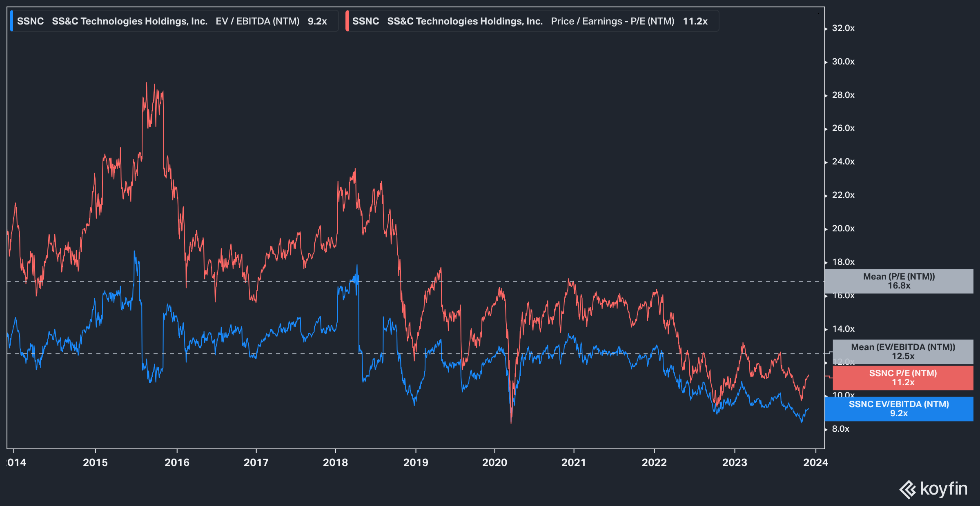Click the Mean (EV/EBITDA (NTM)) 12.5x label
The image size is (980, 506).
(x=903, y=352)
